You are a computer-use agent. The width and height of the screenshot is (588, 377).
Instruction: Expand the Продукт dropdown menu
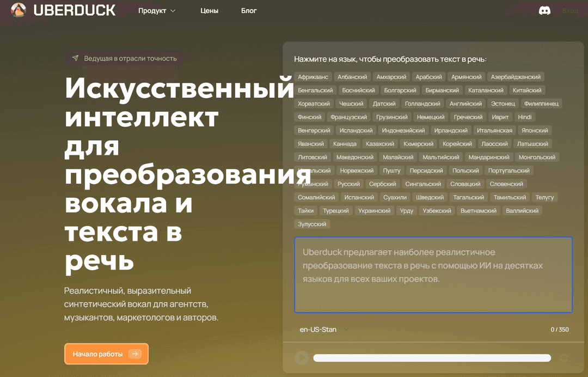(156, 10)
